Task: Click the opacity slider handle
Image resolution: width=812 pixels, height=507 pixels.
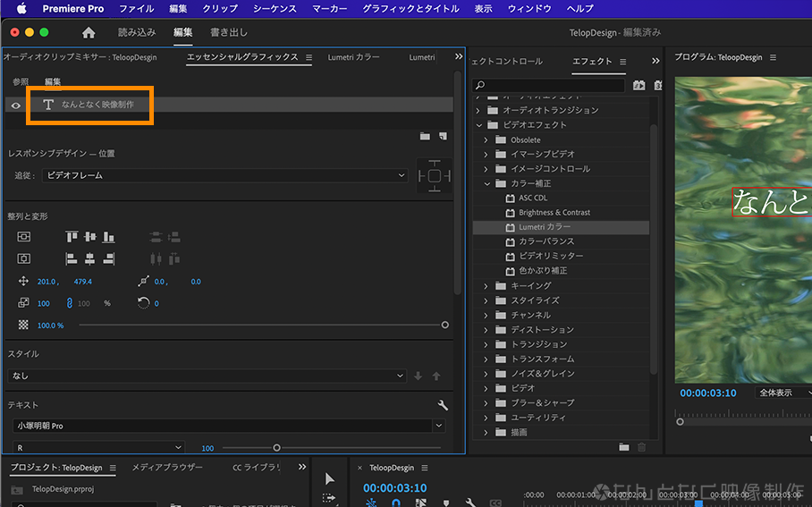Action: click(444, 325)
